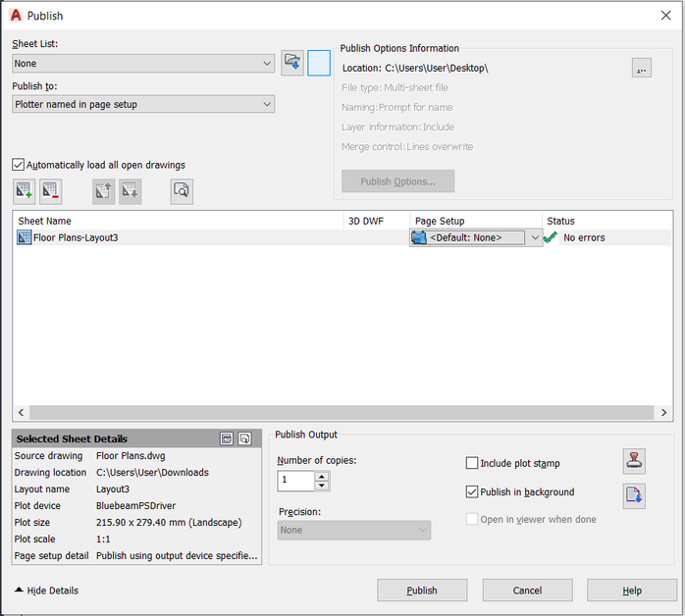Click the Publish button
The width and height of the screenshot is (685, 616).
422,590
